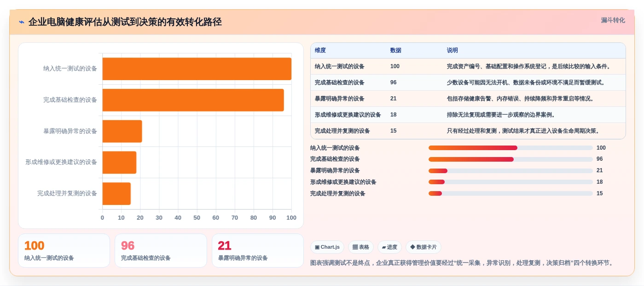
Task: Click the 形成维修或更换建议的设备 progress bar
Action: (511, 182)
